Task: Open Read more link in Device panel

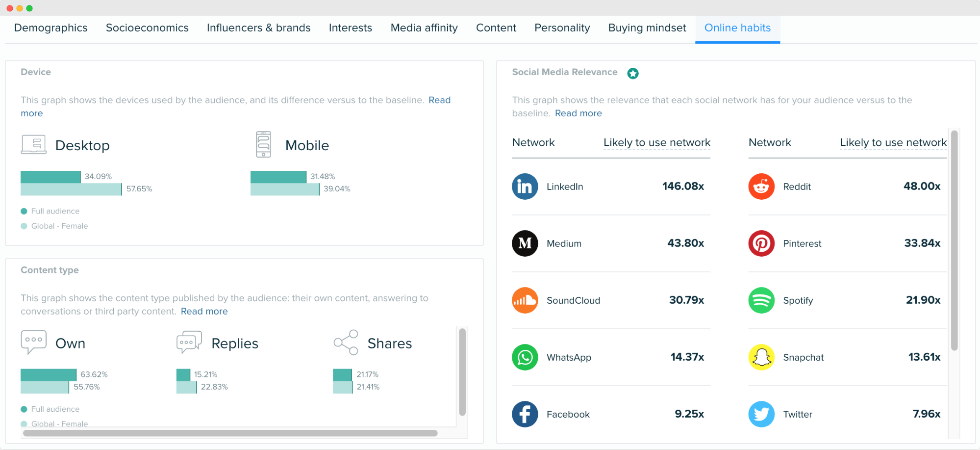Action: tap(439, 100)
